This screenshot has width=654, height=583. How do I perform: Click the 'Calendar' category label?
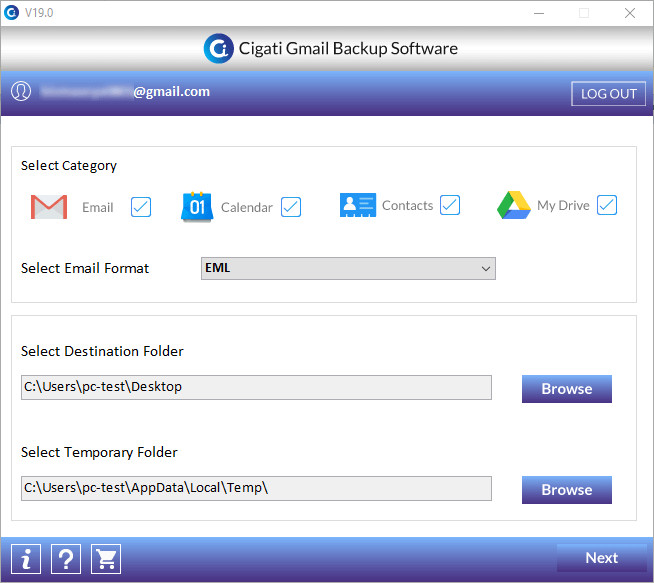pos(247,207)
